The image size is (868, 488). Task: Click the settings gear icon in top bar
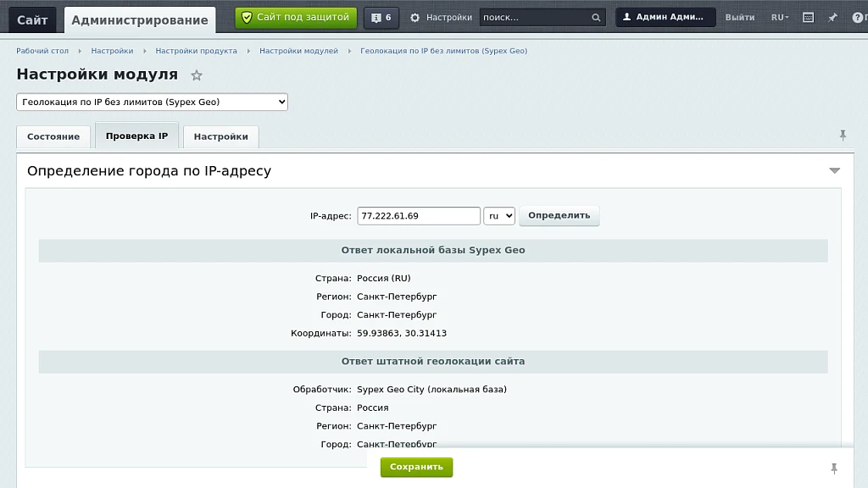(415, 18)
